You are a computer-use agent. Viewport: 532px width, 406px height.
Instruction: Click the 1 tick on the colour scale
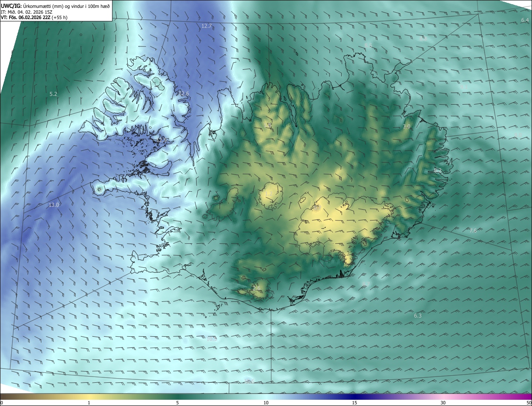[89, 403]
